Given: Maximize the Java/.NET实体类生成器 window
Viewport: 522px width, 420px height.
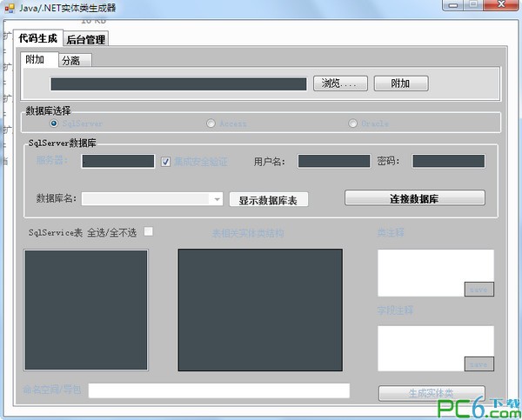Looking at the screenshot, I should pyautogui.click(x=473, y=5).
